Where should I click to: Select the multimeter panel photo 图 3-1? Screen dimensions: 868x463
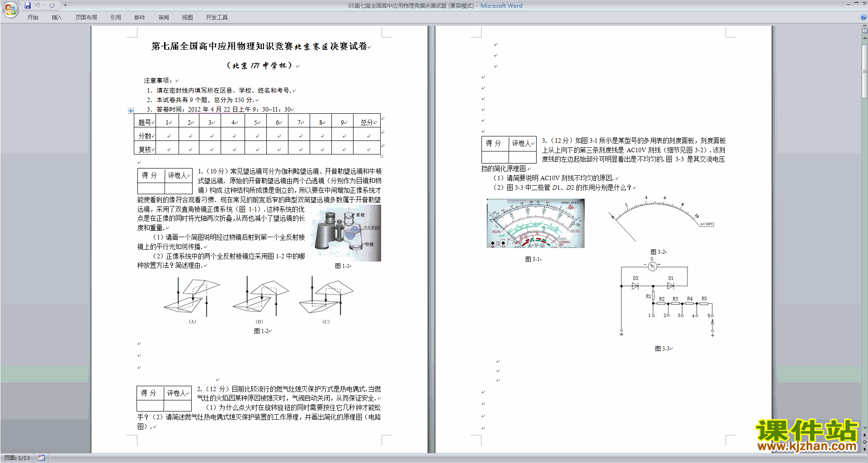[535, 223]
